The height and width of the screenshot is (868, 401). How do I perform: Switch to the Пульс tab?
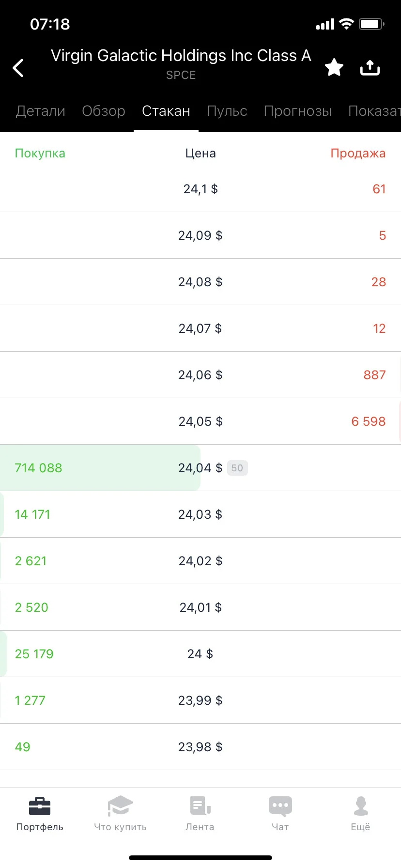227,111
